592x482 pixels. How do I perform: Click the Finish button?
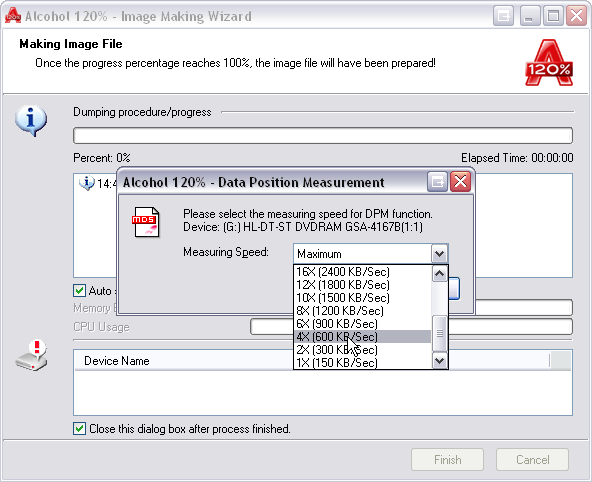click(447, 460)
